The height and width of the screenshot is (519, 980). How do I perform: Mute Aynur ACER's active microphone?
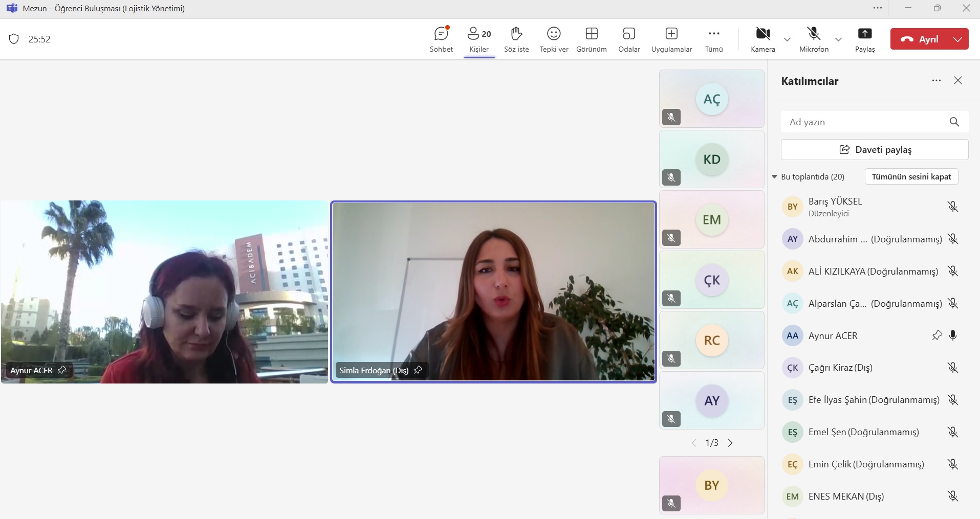click(953, 335)
